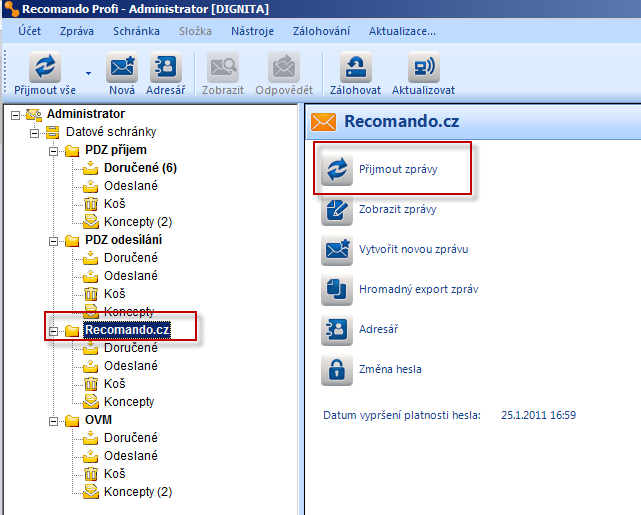
Task: Click the Změna hesla padlock icon
Action: (337, 370)
